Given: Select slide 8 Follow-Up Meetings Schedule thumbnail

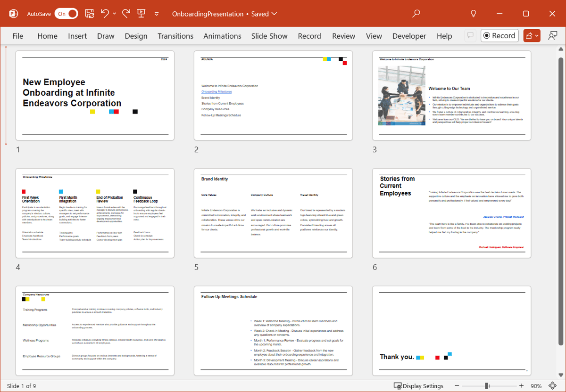Looking at the screenshot, I should click(273, 331).
